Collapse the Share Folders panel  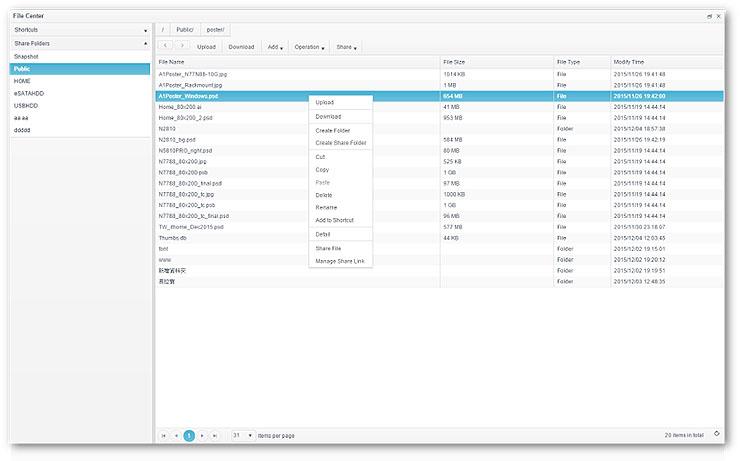(145, 44)
